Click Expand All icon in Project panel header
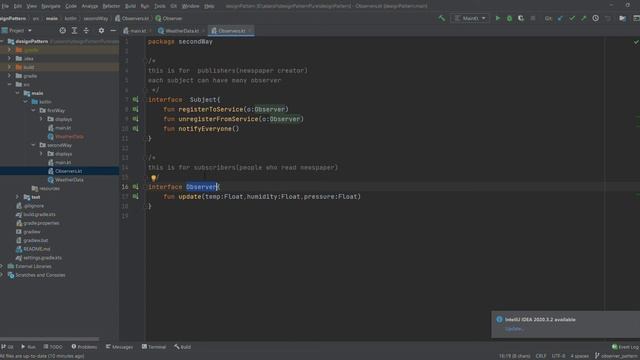This screenshot has width=640, height=360. 74,31
